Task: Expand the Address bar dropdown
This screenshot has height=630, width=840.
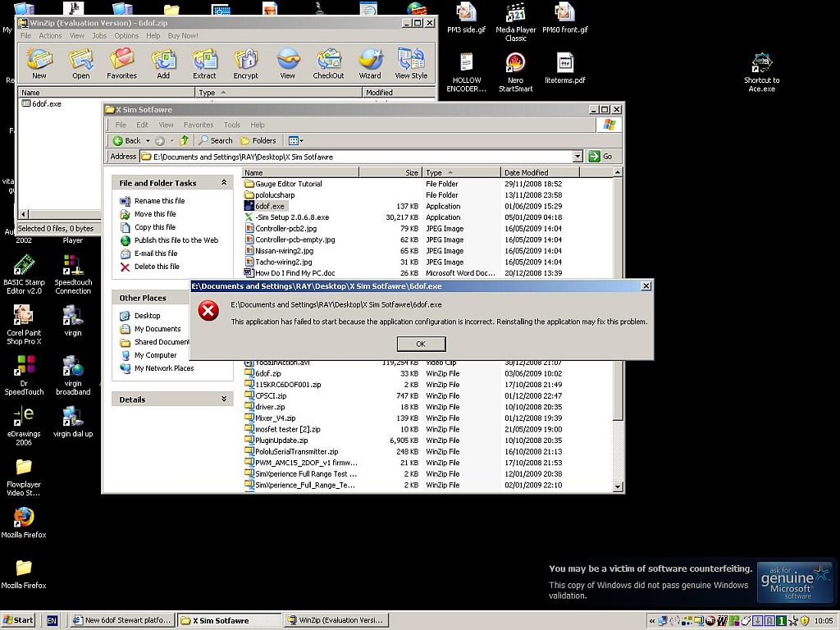Action: [577, 157]
